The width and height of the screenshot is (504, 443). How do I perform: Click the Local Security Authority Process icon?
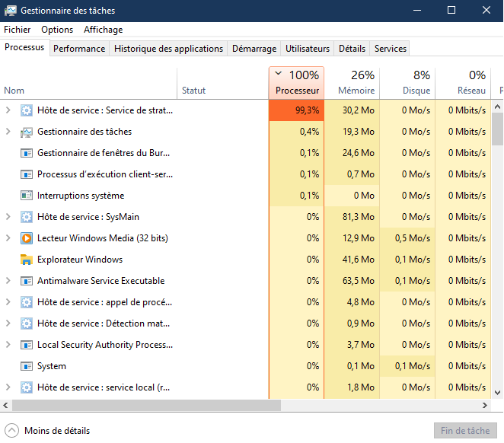click(x=27, y=345)
